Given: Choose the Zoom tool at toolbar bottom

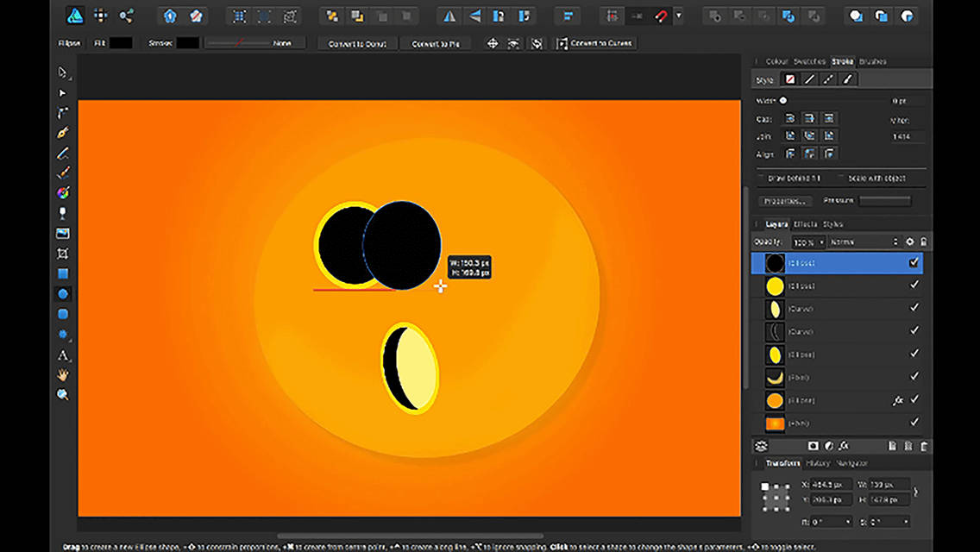Looking at the screenshot, I should point(63,394).
